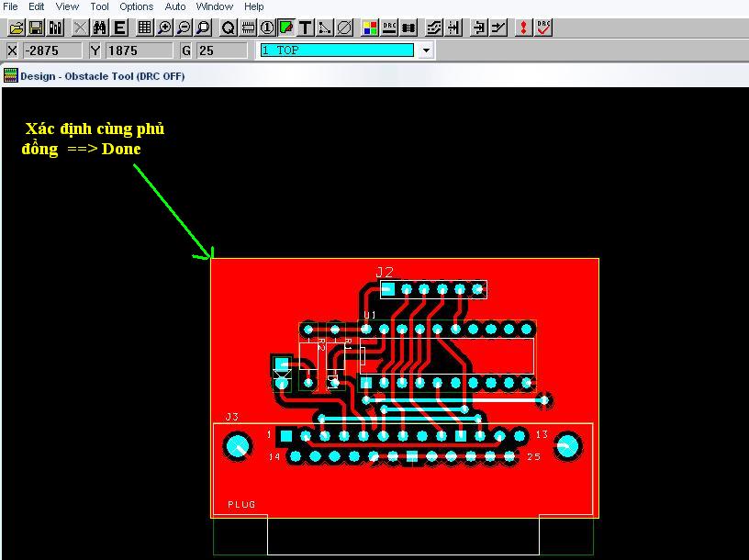
Task: Open the spreadsheet grid icon
Action: click(x=145, y=28)
